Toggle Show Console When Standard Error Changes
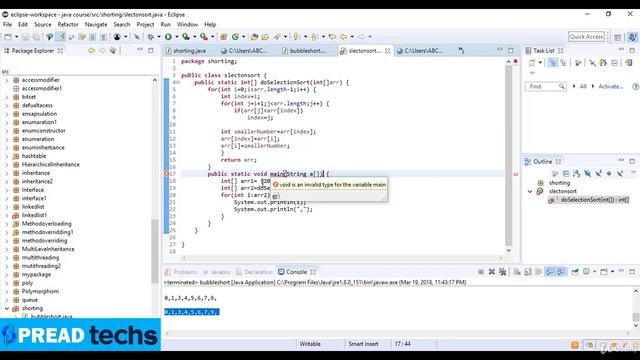 (x=561, y=272)
